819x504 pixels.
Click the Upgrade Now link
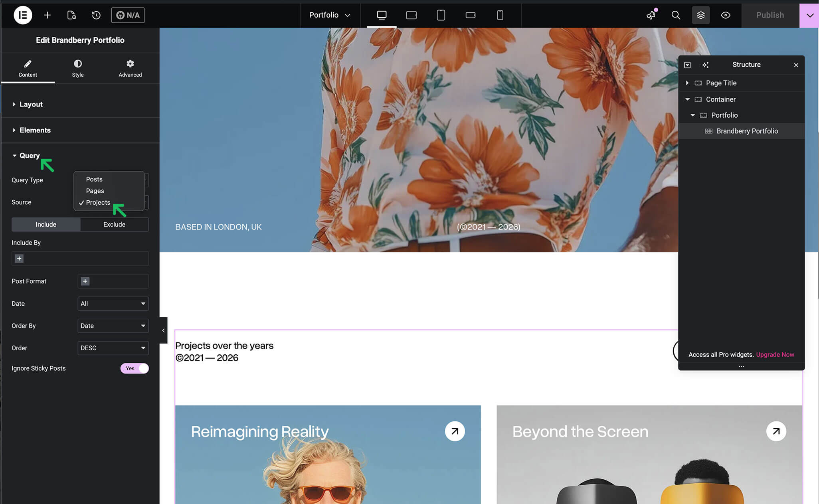pyautogui.click(x=775, y=354)
